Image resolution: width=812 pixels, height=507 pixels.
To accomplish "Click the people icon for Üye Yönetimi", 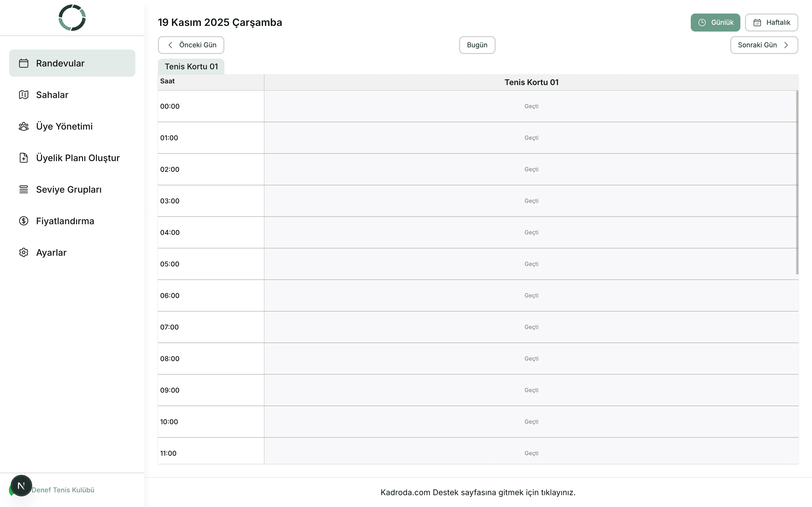I will point(23,126).
